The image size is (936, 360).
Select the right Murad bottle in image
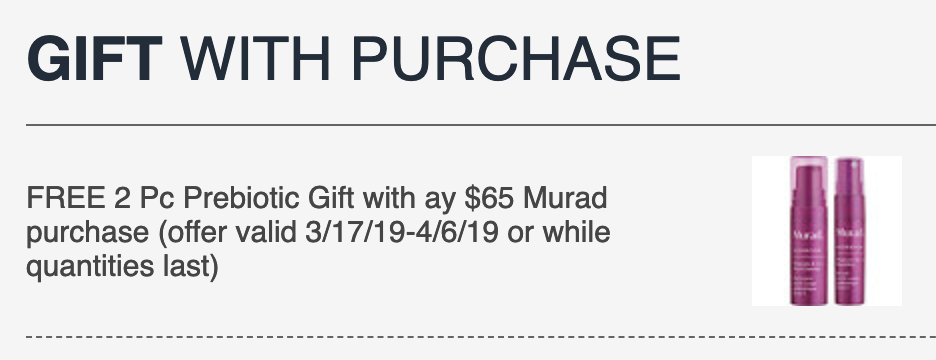click(x=849, y=231)
